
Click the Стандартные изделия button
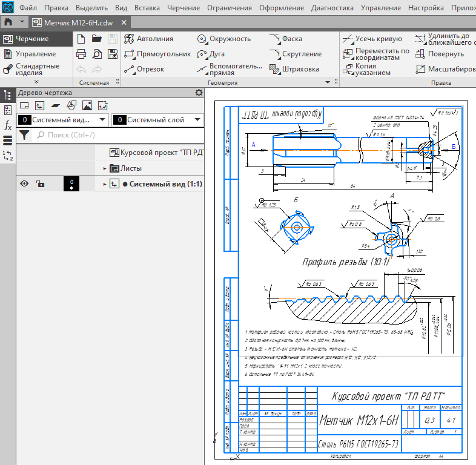(x=31, y=69)
